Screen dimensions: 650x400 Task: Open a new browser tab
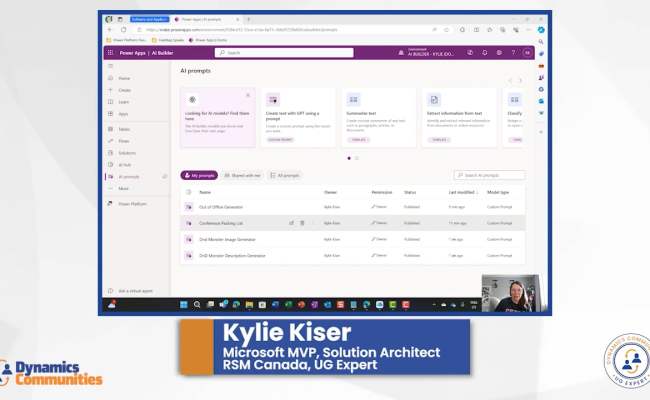pos(248,19)
